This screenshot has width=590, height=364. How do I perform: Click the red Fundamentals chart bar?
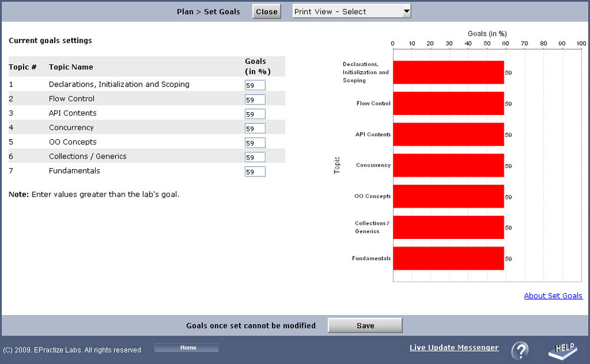448,258
